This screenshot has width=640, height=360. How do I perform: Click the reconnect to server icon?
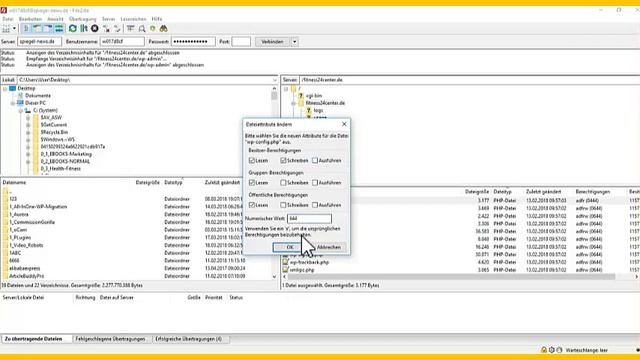coord(117,29)
